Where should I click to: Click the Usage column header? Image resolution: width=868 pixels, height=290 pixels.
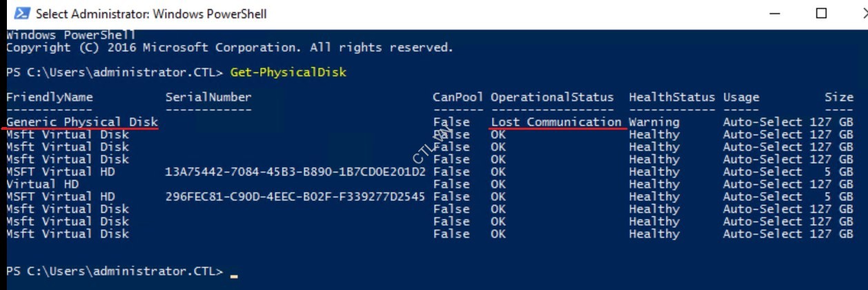point(740,97)
